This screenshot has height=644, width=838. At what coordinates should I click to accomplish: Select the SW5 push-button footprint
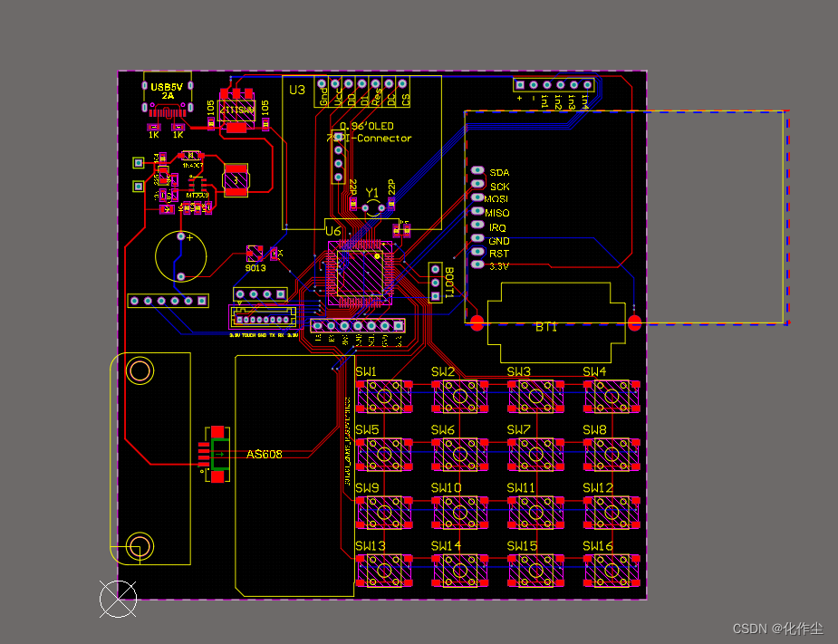(384, 455)
